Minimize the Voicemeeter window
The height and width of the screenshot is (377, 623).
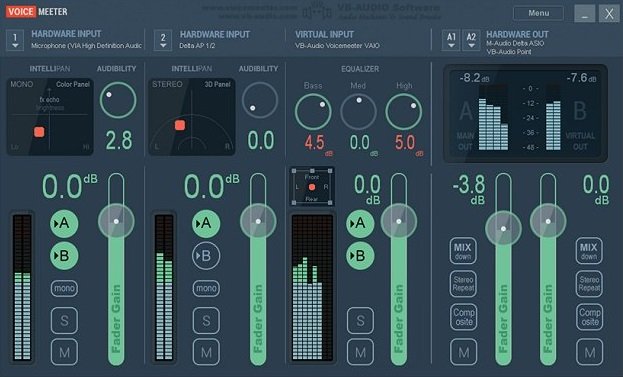(584, 14)
